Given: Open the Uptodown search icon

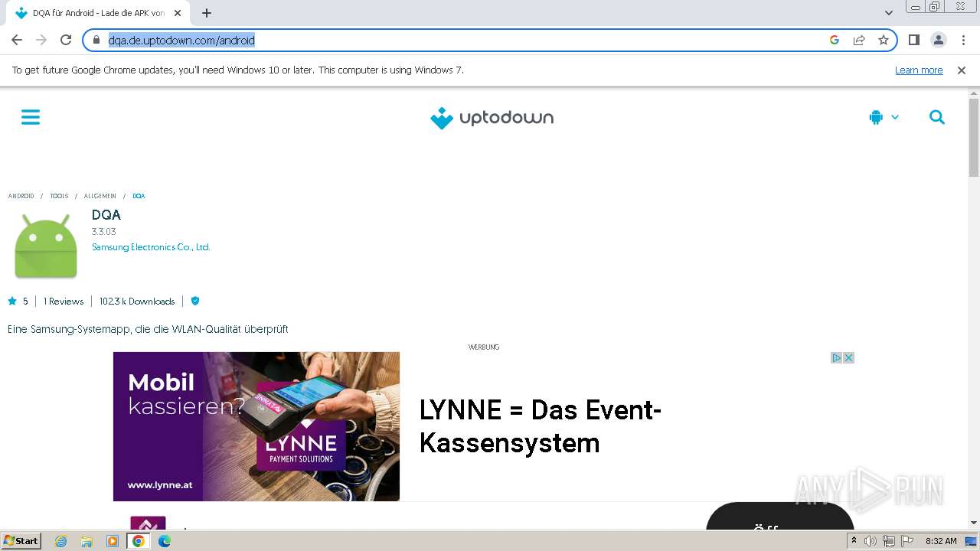Looking at the screenshot, I should click(937, 117).
